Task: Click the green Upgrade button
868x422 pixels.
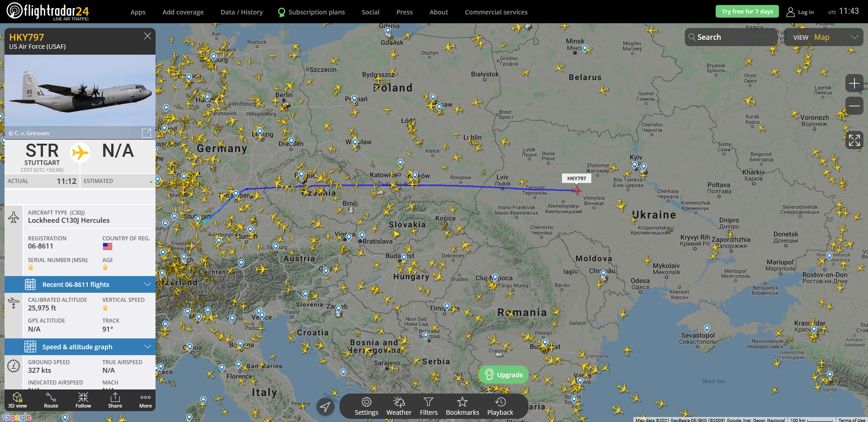Action: pyautogui.click(x=504, y=375)
